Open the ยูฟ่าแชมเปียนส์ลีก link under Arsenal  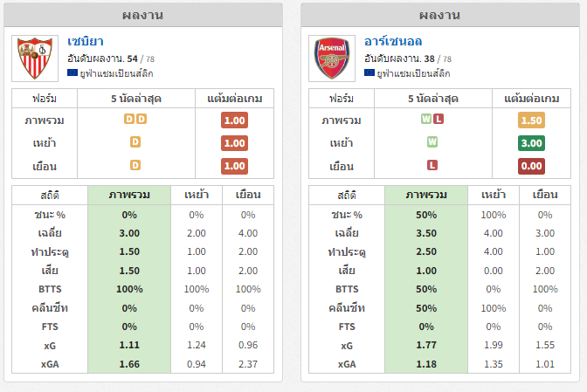(413, 73)
